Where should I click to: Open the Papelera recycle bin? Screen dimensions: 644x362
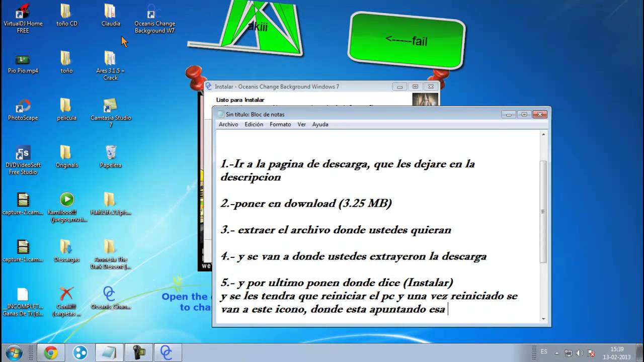[110, 157]
